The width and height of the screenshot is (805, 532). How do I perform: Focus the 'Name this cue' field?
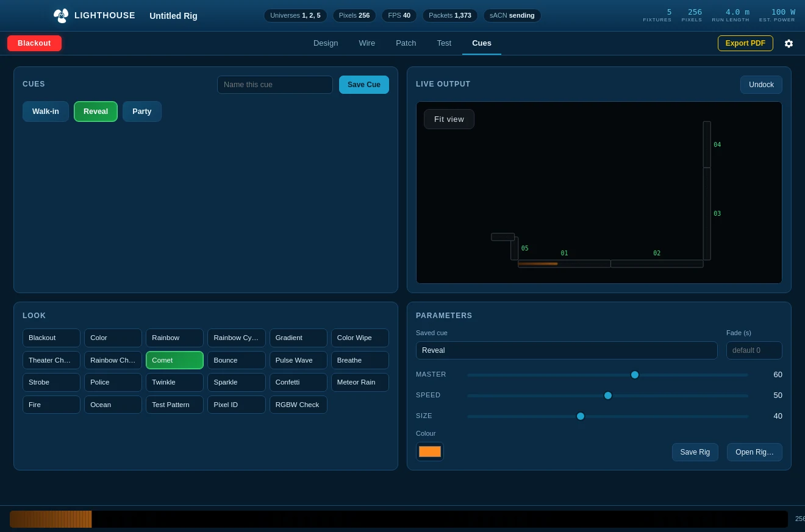[275, 85]
